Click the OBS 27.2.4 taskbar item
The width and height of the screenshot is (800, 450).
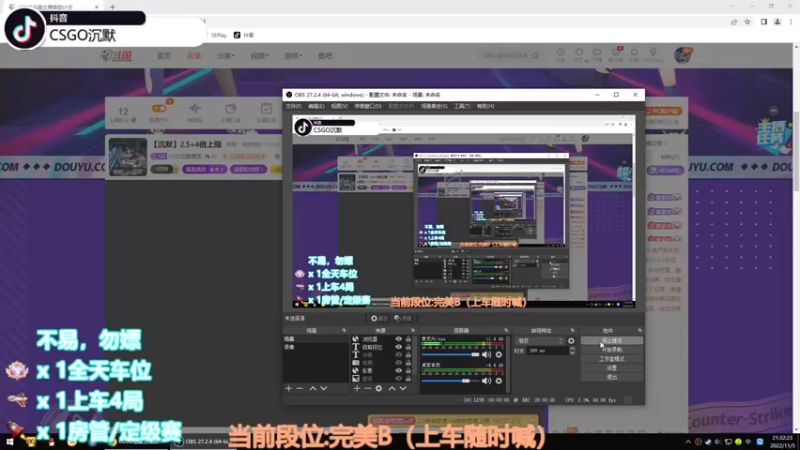202,442
